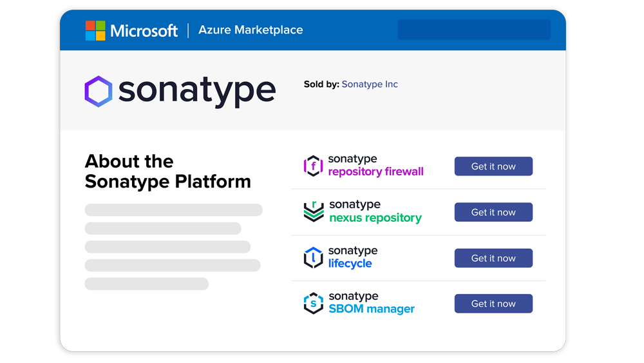644x363 pixels.
Task: Select the repository firewall product name
Action: pos(375,172)
